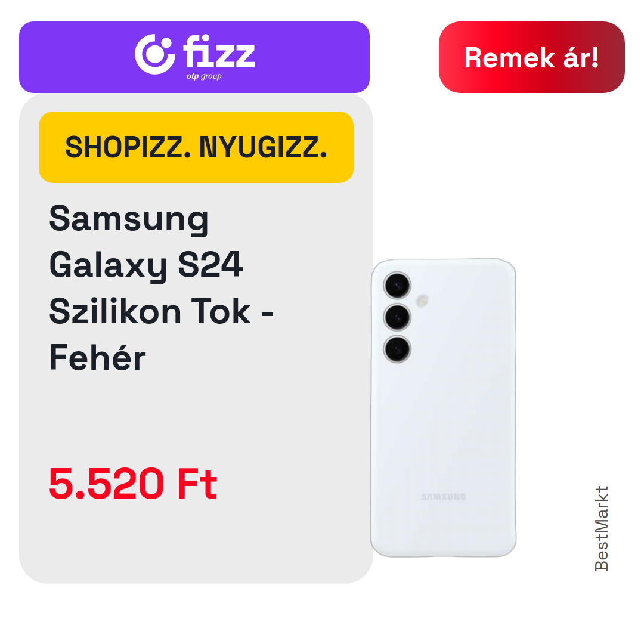644x644 pixels.
Task: Open the Samsung Galaxy S24 Szilikon Tok title
Action: [x=162, y=288]
